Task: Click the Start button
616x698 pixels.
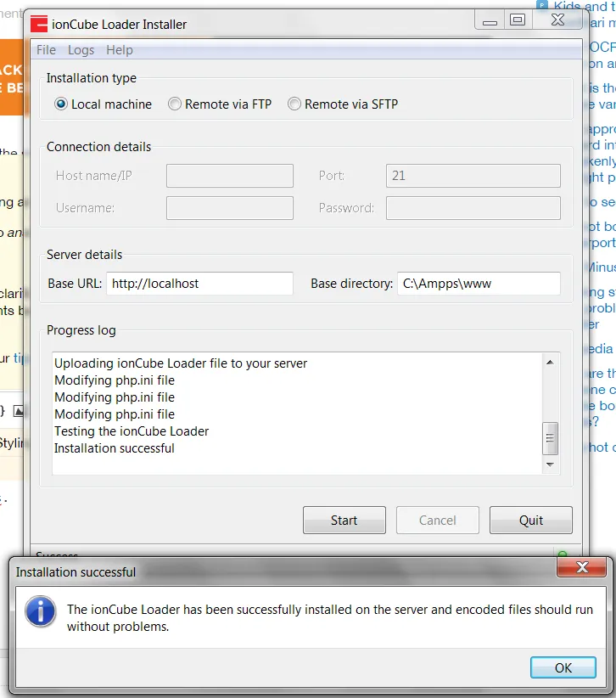Action: [344, 520]
